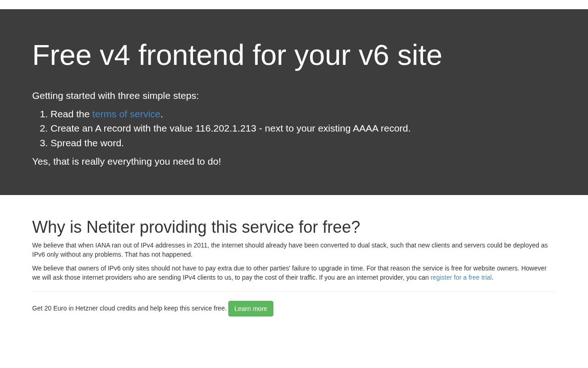Click the 'Why is Netiter providing this service' heading
588x368 pixels.
tap(196, 227)
